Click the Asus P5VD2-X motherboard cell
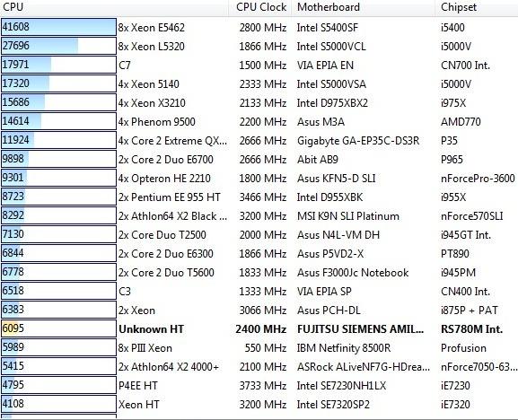Viewport: 518px width, 420px height. (x=330, y=254)
